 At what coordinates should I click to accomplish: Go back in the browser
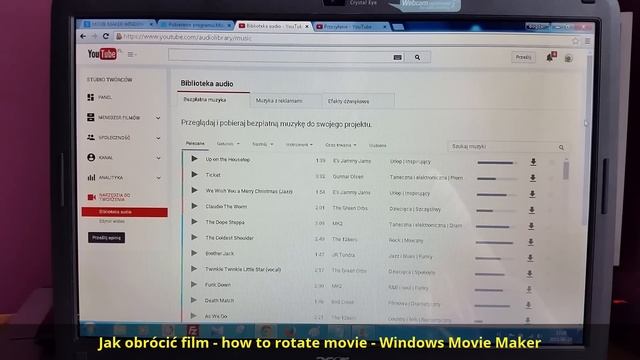pos(83,36)
